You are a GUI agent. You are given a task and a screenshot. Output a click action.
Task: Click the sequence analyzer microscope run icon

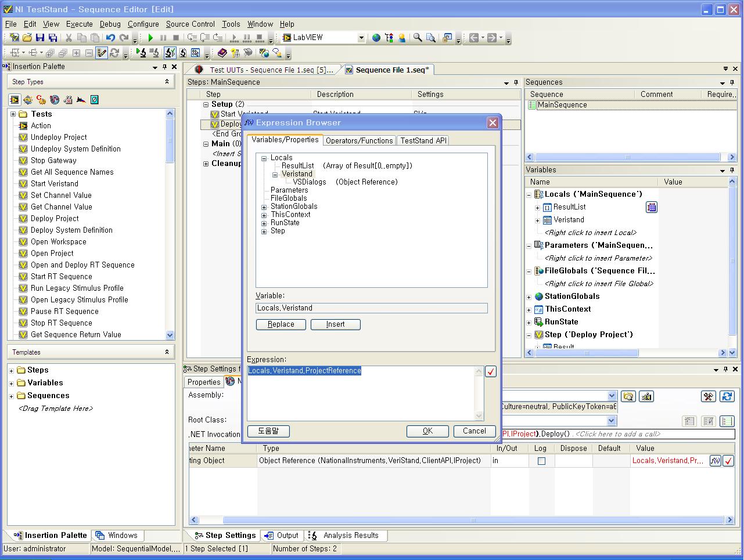141,53
